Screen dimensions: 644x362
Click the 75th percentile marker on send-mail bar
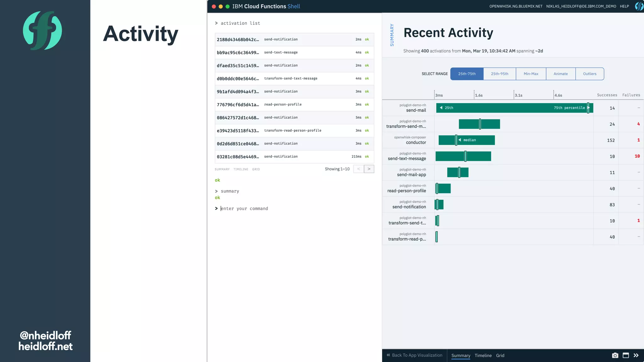588,108
